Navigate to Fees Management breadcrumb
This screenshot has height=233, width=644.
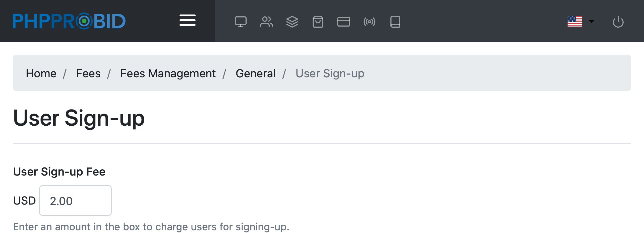168,73
